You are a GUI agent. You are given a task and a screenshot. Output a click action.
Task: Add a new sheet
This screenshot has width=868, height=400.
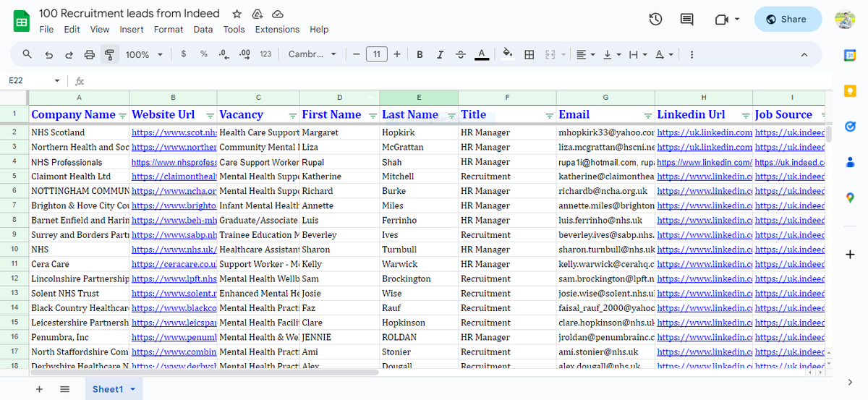click(39, 389)
